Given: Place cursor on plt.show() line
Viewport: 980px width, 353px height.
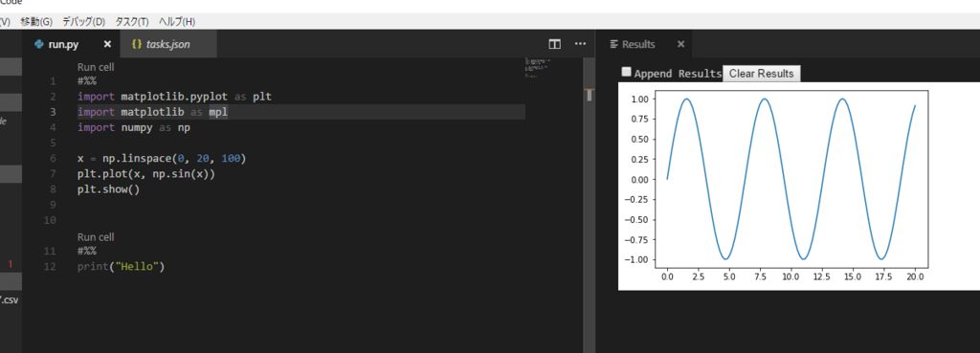Looking at the screenshot, I should [109, 189].
